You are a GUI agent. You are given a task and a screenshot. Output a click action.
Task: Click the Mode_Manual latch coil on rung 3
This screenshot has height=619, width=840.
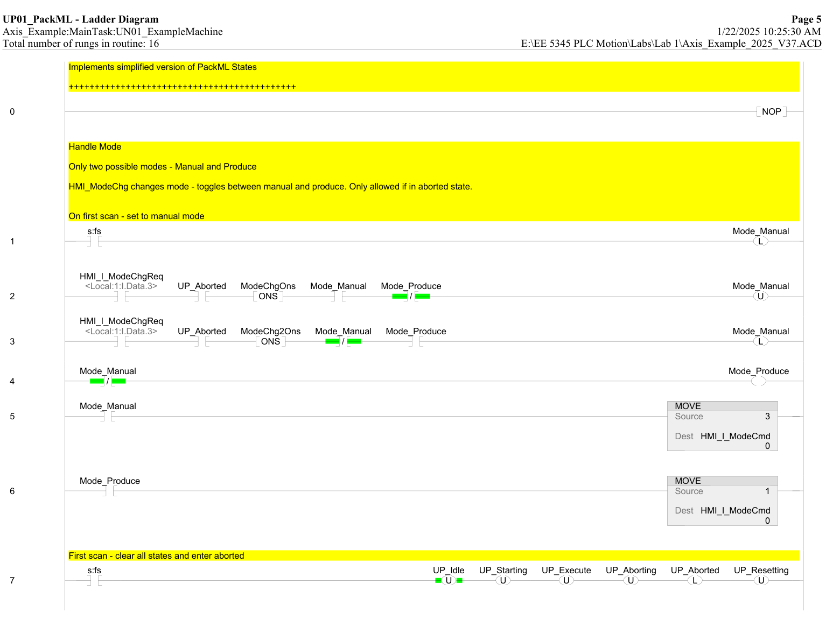760,341
